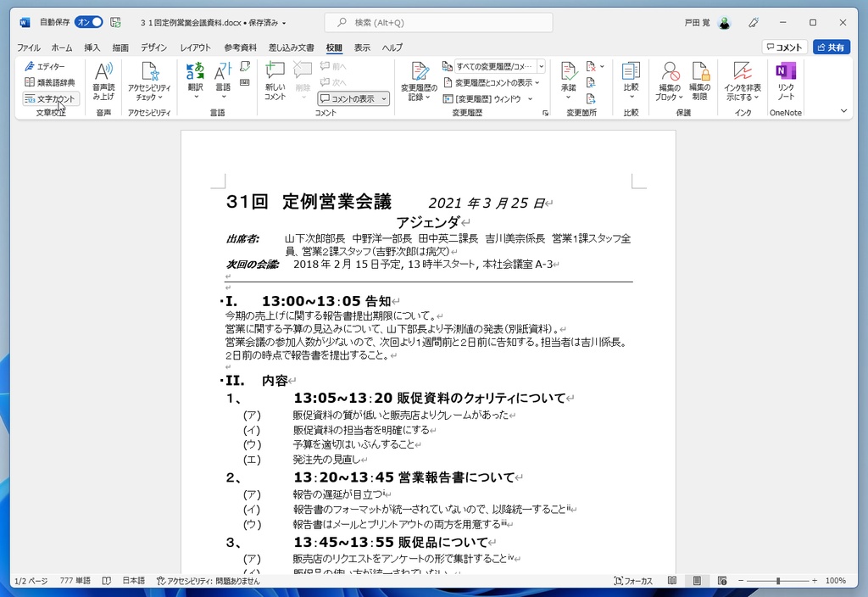
Task: Insert a new comment (新しいコメント)
Action: pos(275,81)
